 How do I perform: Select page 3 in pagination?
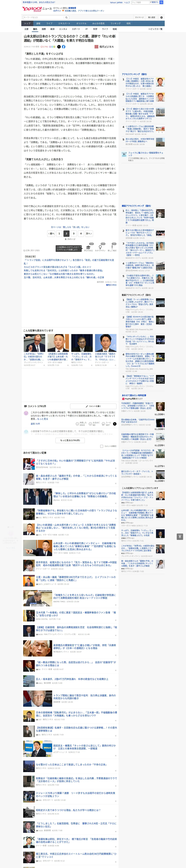click(x=74, y=233)
